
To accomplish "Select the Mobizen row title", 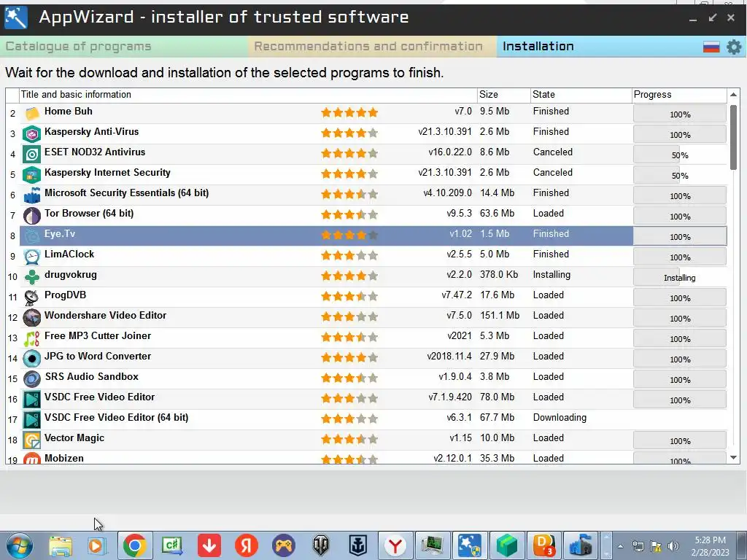I will pyautogui.click(x=64, y=459).
